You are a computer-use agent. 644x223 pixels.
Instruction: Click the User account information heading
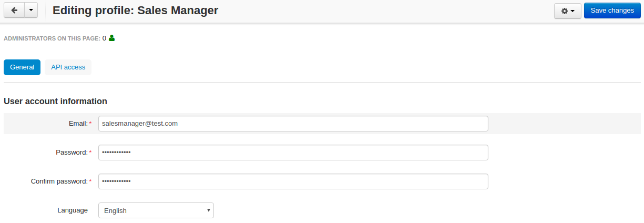[x=56, y=101]
